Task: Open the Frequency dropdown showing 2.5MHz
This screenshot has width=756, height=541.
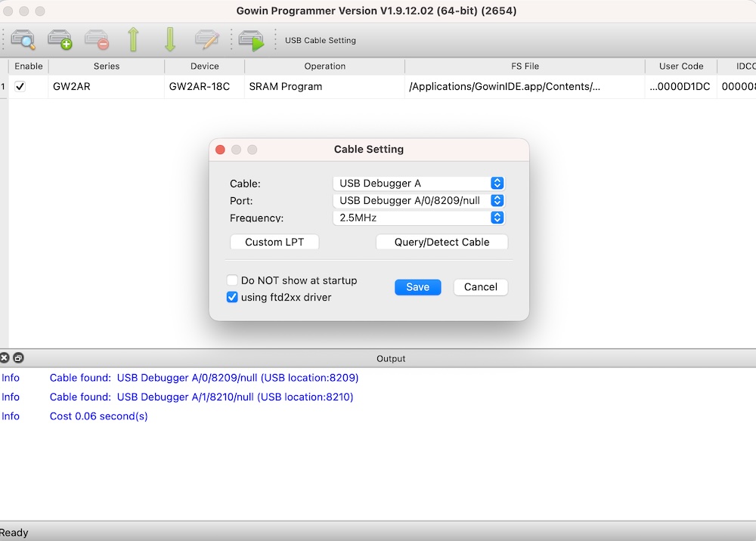Action: click(x=418, y=218)
